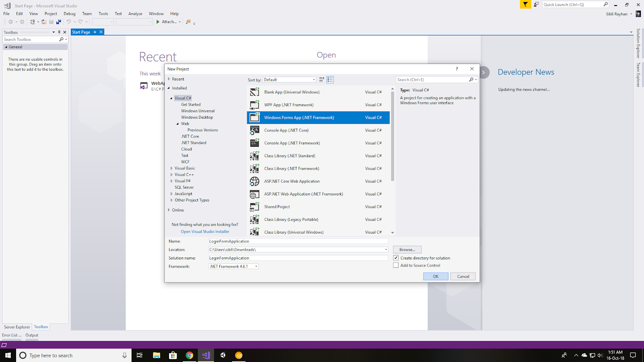Open Windows Task View

tap(140, 355)
